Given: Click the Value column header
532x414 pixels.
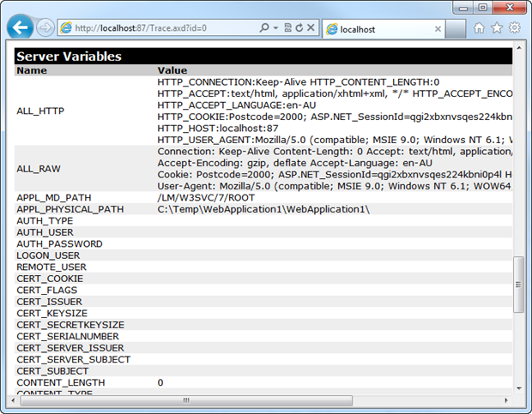Looking at the screenshot, I should point(172,70).
